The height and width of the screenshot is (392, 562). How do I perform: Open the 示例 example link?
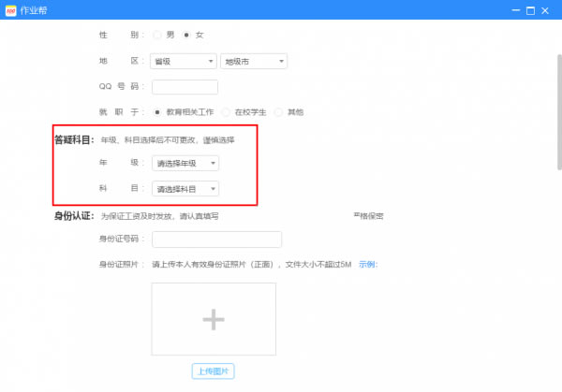point(367,265)
